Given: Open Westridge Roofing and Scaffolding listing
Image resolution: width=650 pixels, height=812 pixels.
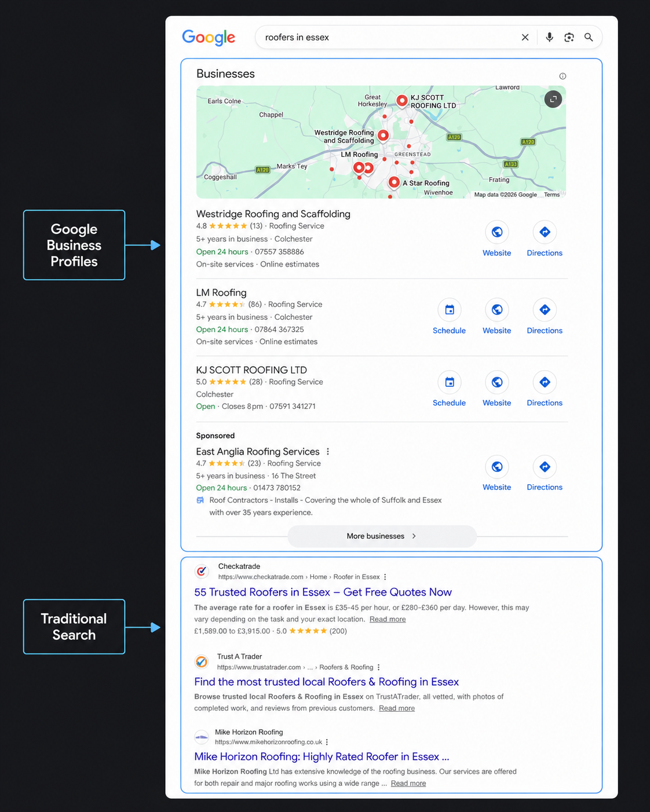Looking at the screenshot, I should coord(273,214).
